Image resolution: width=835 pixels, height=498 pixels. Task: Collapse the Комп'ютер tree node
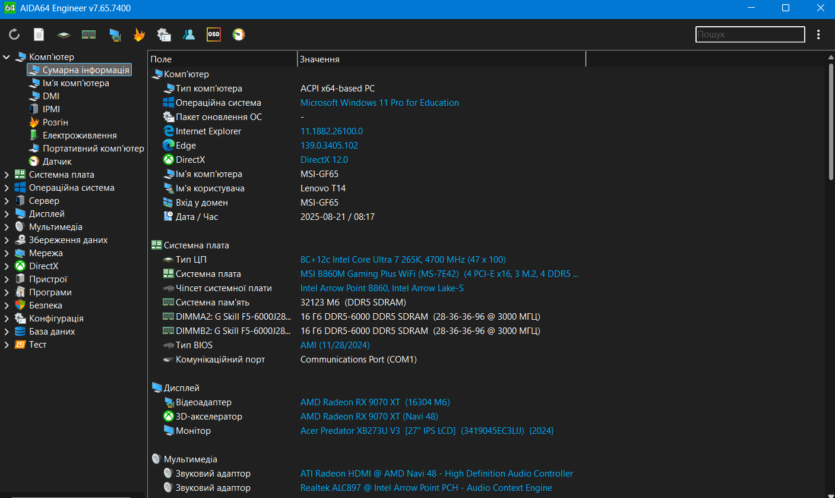(6, 56)
